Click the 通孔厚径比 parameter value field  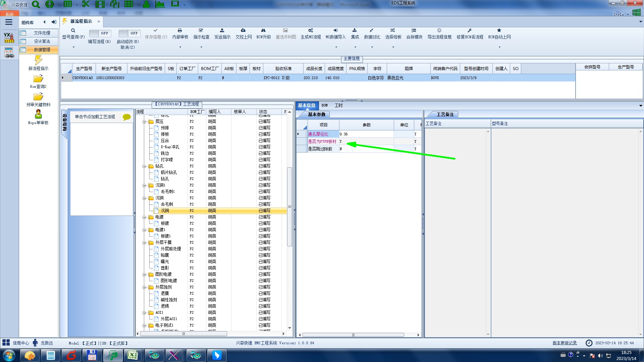(366, 134)
